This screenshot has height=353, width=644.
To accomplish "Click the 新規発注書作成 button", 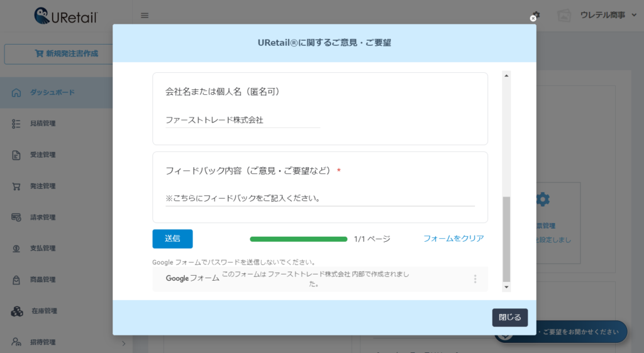I will point(66,54).
